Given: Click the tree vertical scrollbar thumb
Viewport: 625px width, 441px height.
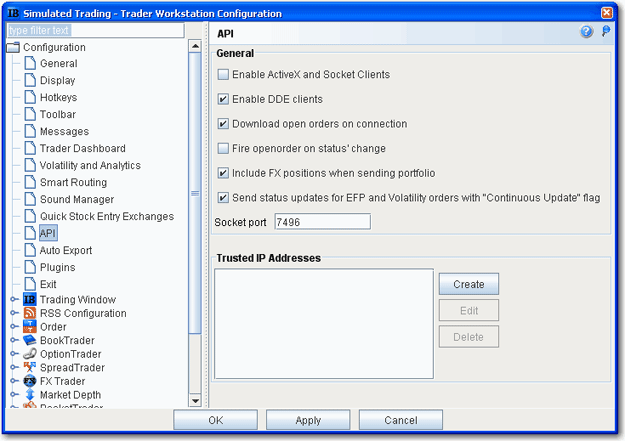Looking at the screenshot, I should pos(195,193).
